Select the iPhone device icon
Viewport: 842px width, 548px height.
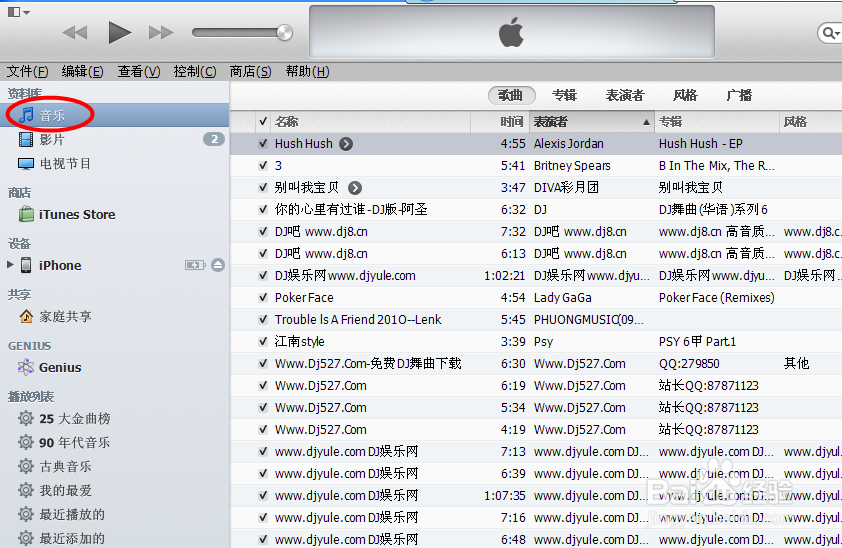[26, 265]
